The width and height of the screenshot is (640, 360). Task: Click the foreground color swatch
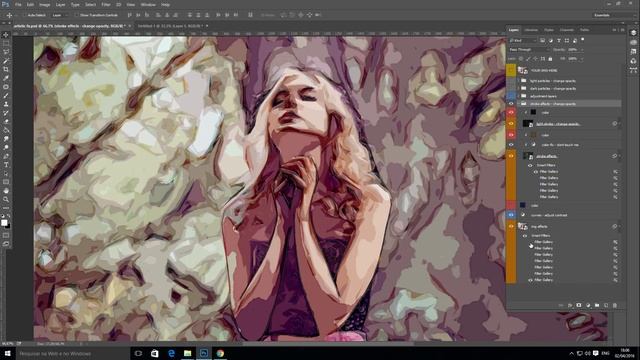pos(4,222)
